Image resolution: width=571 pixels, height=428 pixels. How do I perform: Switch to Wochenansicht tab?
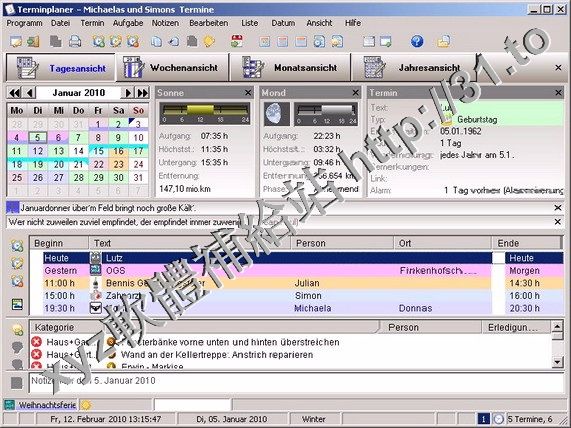pos(172,67)
